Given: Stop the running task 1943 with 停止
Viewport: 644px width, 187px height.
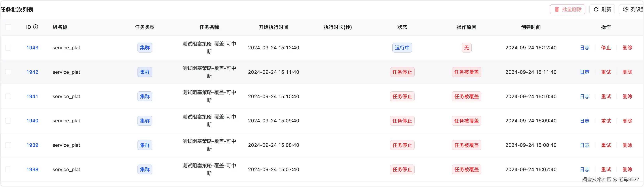Looking at the screenshot, I should click(x=606, y=48).
